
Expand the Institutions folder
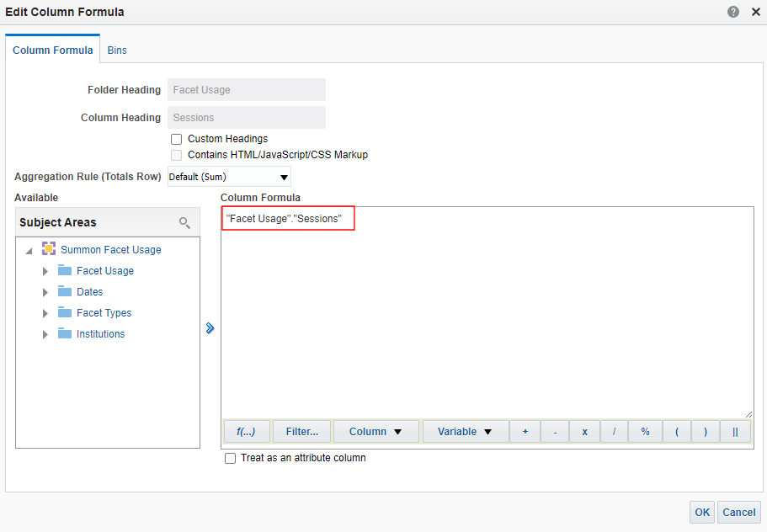(x=45, y=334)
